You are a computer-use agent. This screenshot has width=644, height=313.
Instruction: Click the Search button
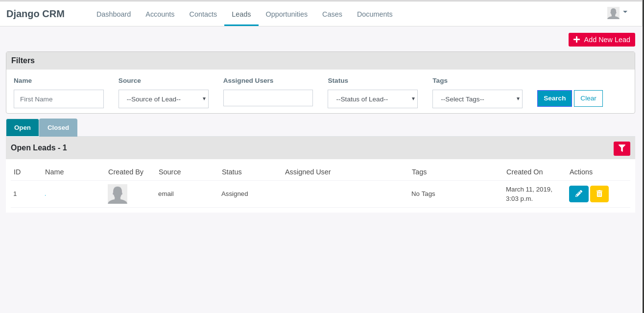554,98
